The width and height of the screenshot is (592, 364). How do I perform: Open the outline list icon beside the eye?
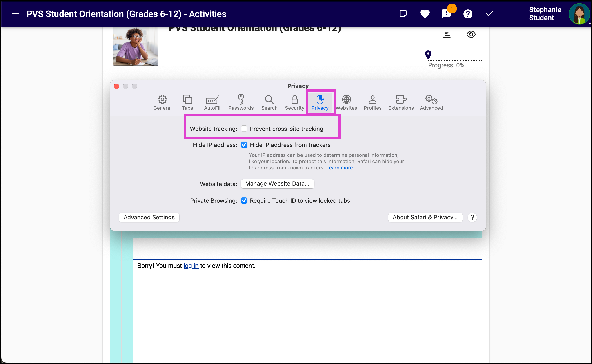446,34
